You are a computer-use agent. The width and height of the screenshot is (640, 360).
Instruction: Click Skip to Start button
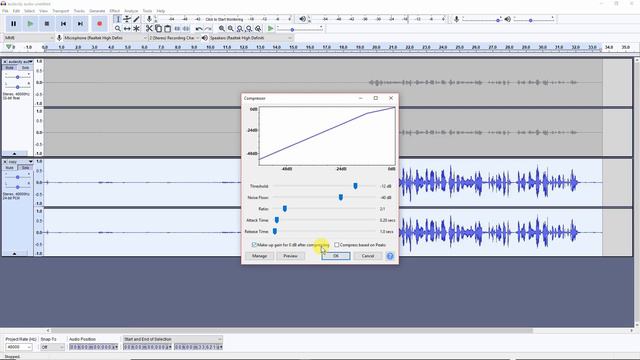pyautogui.click(x=63, y=24)
